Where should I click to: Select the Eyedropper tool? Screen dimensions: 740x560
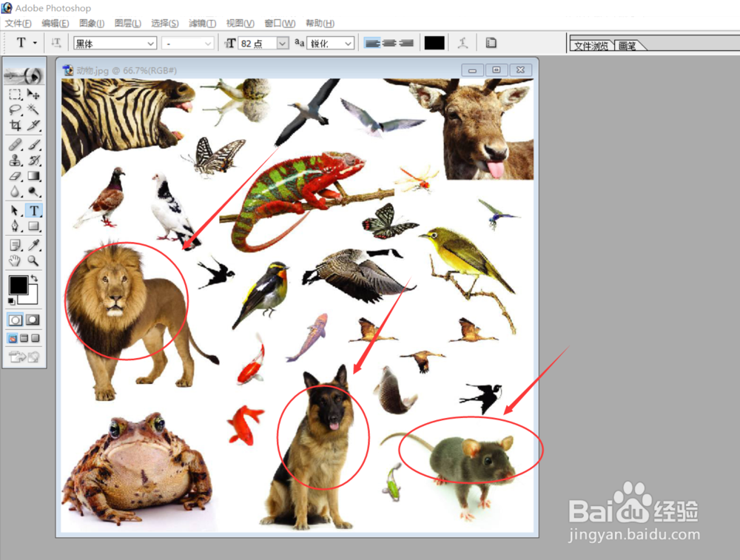(x=33, y=245)
